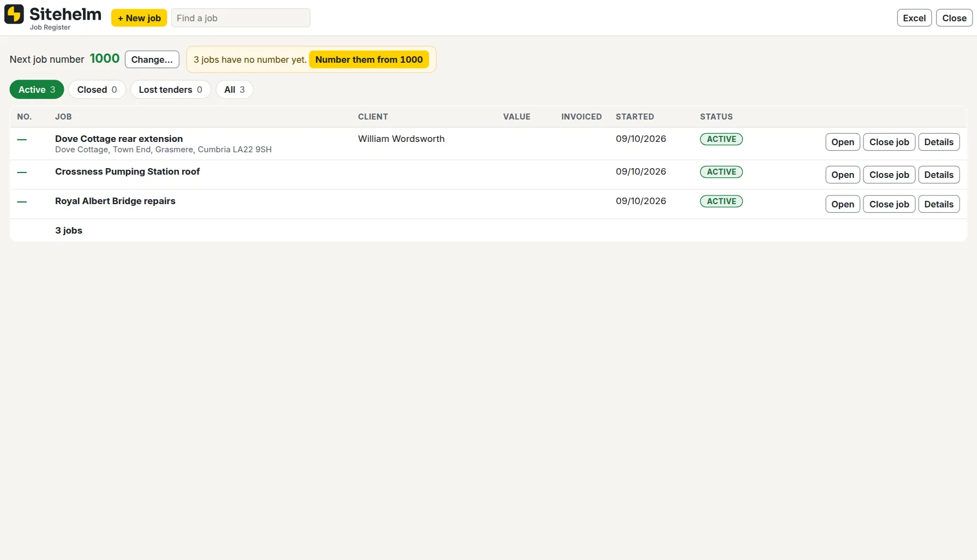View Details of Dove Cottage rear extension
Screen dimensions: 977x560
(x=939, y=142)
